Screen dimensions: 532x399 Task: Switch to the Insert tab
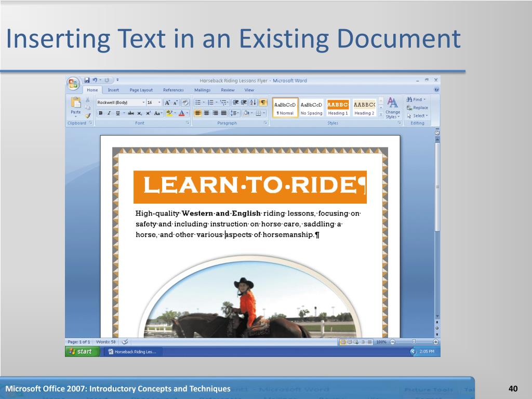(x=113, y=90)
